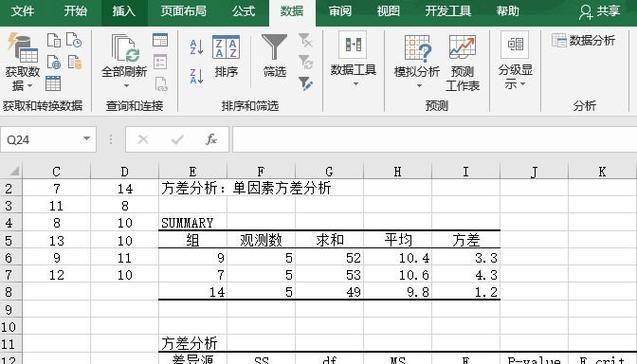Click the Recent Sources icon
The width and height of the screenshot is (637, 364).
(x=74, y=40)
